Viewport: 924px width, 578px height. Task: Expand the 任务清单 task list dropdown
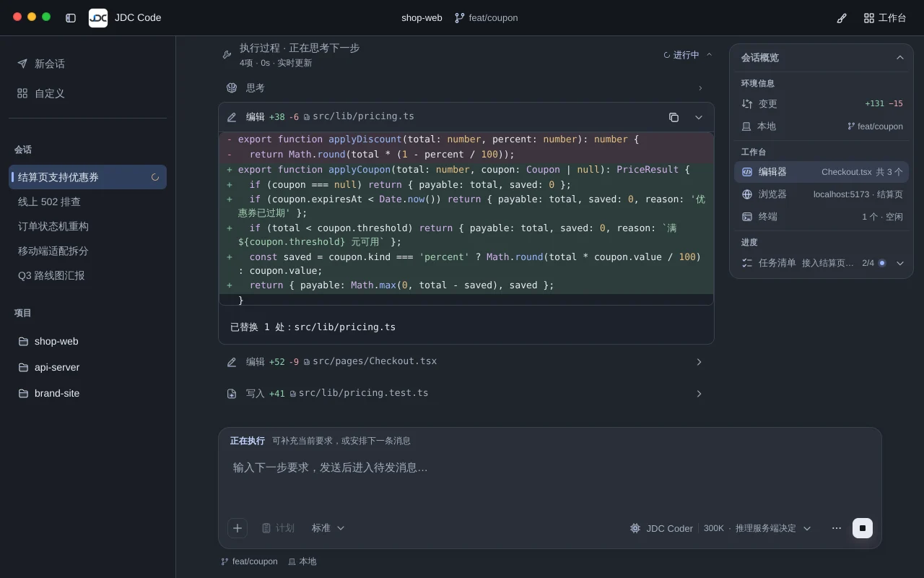point(899,263)
